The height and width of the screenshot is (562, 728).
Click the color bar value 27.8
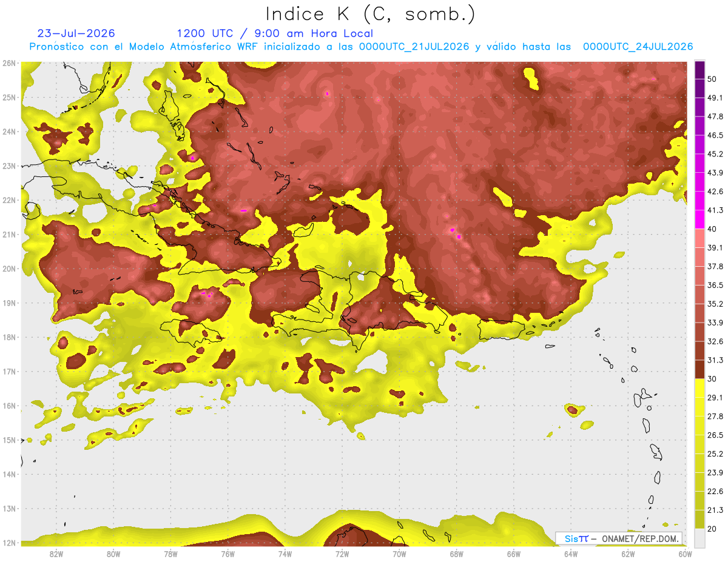coord(715,416)
